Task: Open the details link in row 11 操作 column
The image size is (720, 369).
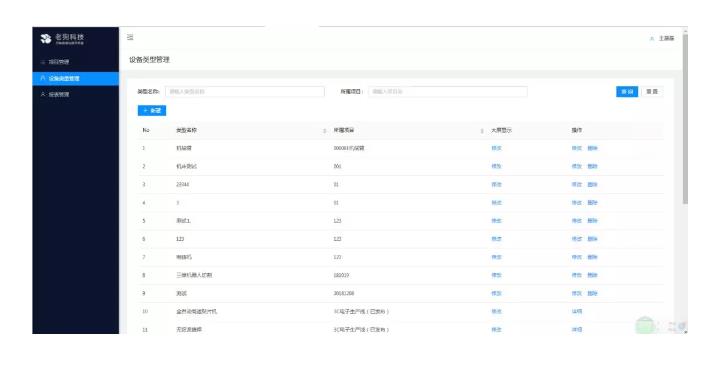Action: coord(577,330)
